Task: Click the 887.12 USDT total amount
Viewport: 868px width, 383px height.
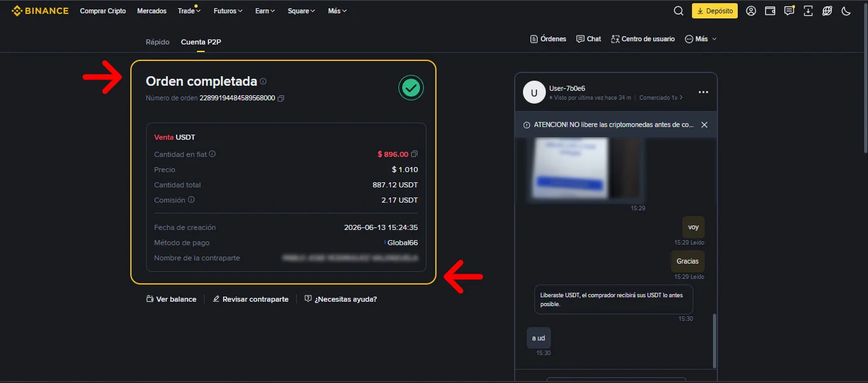Action: (x=395, y=185)
